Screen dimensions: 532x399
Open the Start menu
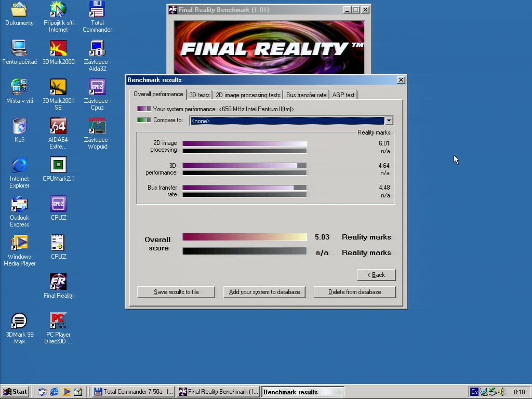(x=15, y=392)
